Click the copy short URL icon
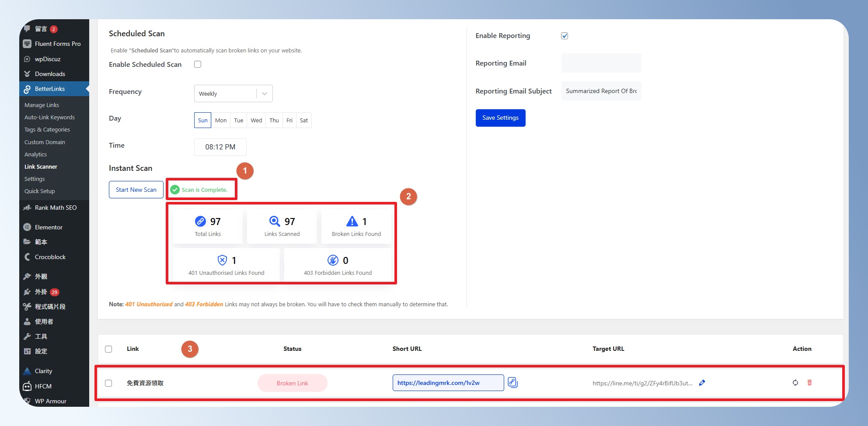 [512, 383]
